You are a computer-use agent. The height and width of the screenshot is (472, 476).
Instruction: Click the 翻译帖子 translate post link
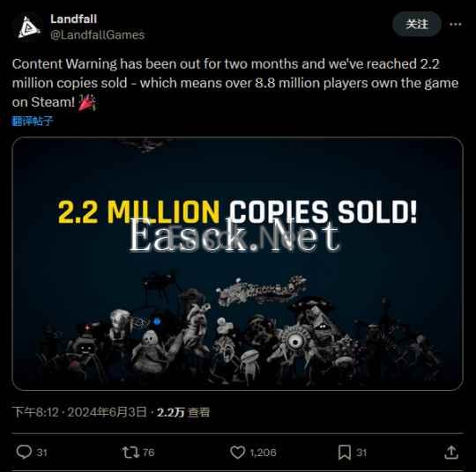click(x=33, y=121)
